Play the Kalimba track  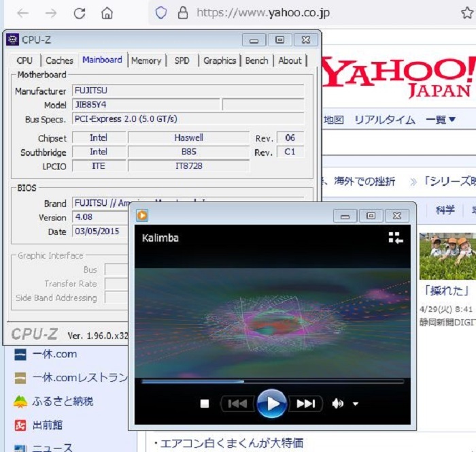[272, 404]
